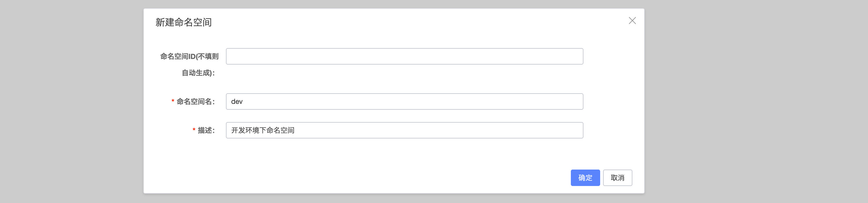Place cursor on the text dev
The image size is (868, 203).
237,101
